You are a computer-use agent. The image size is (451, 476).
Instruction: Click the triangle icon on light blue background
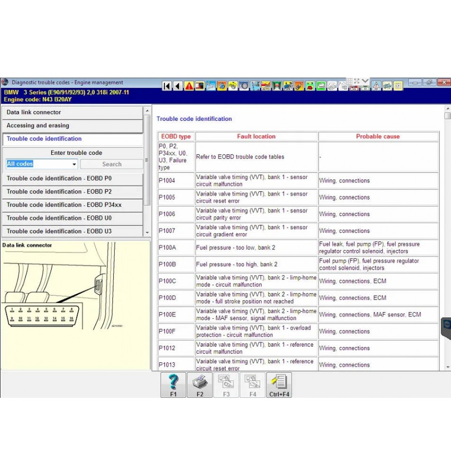(376, 86)
